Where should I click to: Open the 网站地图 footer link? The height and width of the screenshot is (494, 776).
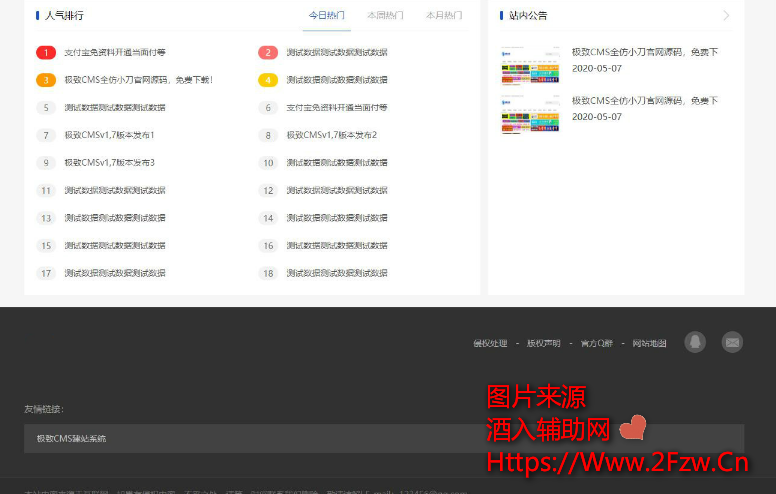pyautogui.click(x=649, y=343)
